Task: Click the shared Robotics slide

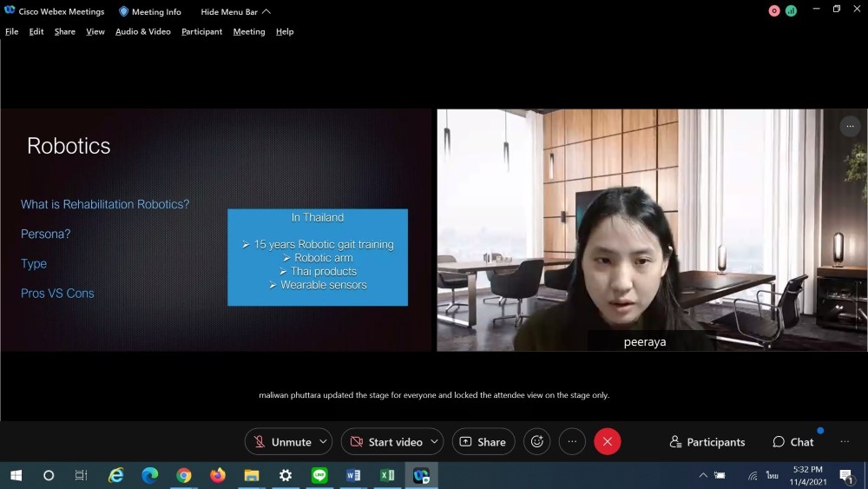Action: [x=216, y=230]
